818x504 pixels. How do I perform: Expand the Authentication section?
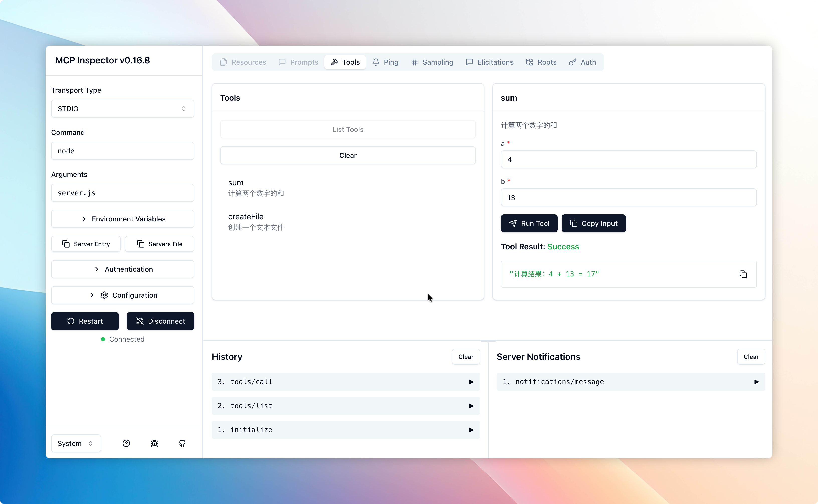coord(122,269)
